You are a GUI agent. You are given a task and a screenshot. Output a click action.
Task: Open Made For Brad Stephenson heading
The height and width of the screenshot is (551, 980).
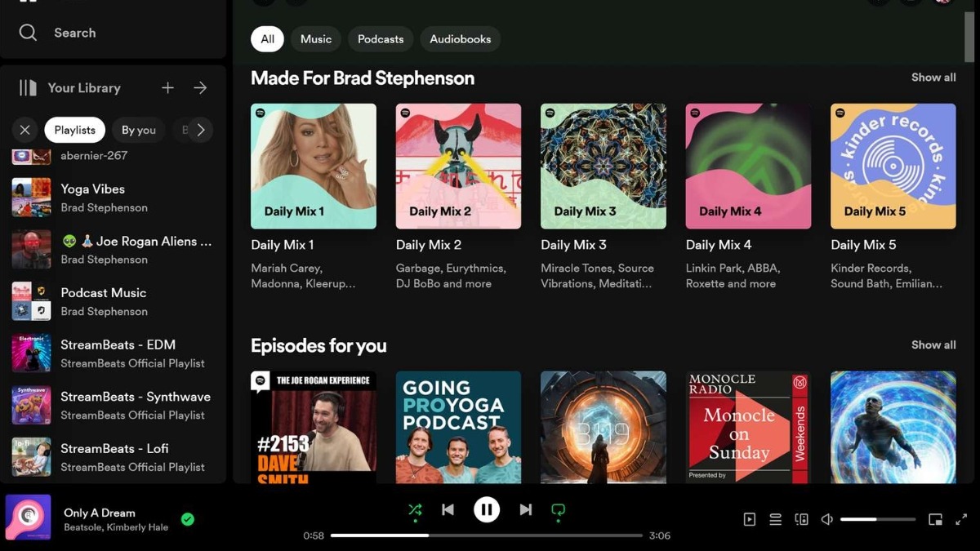[x=363, y=78]
